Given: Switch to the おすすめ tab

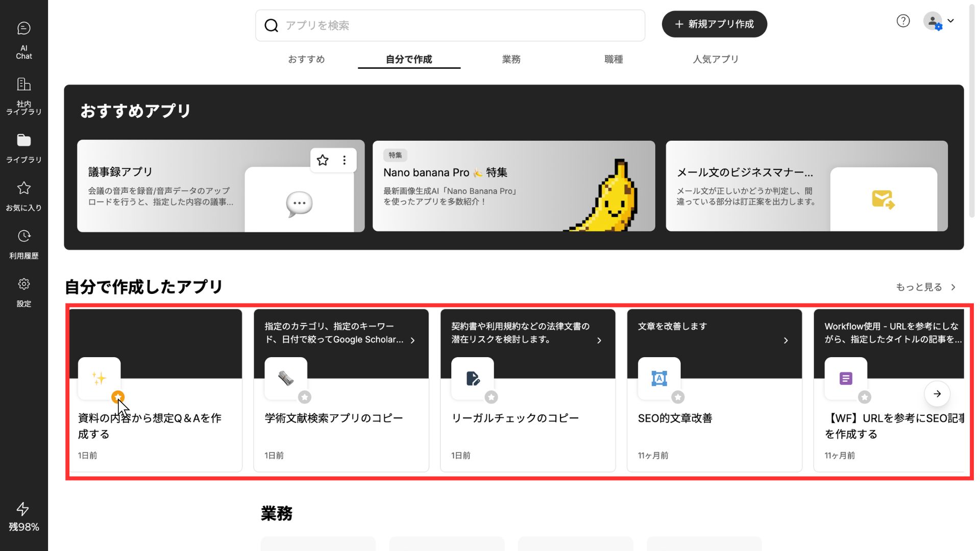Looking at the screenshot, I should tap(306, 59).
